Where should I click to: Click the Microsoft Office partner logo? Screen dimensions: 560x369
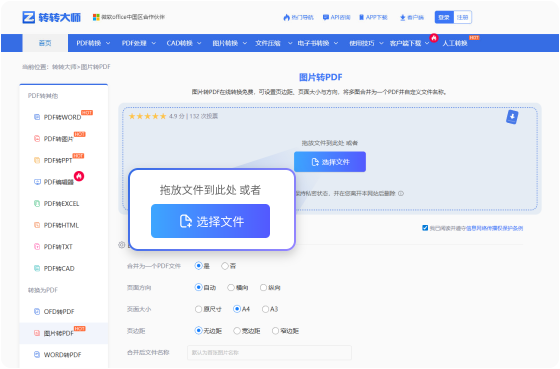click(x=96, y=17)
